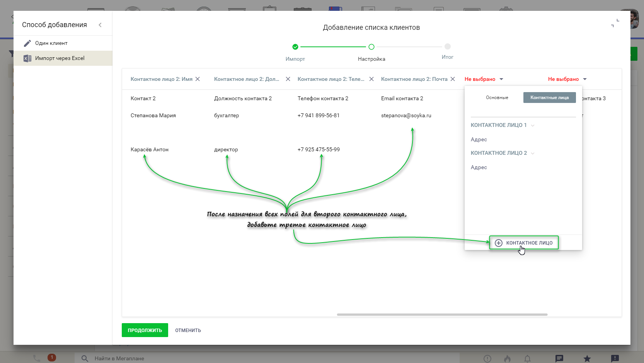Screen dimensions: 644x363
Task: Choose Адрес under КОНТАКТНОЕ ЛИЦО 2
Action: [x=479, y=167]
